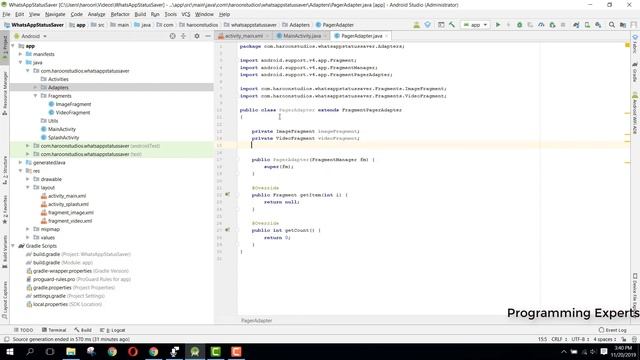
Task: Open the SDK Manager icon
Action: [x=598, y=25]
